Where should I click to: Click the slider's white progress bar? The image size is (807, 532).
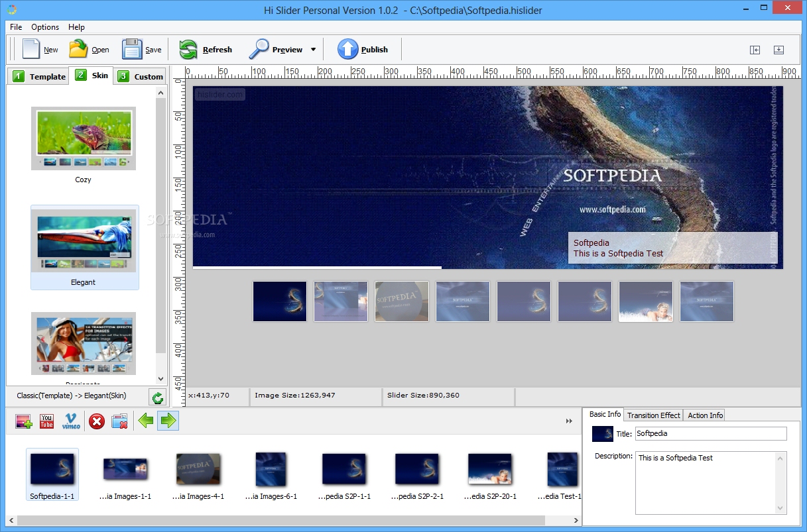pos(317,268)
